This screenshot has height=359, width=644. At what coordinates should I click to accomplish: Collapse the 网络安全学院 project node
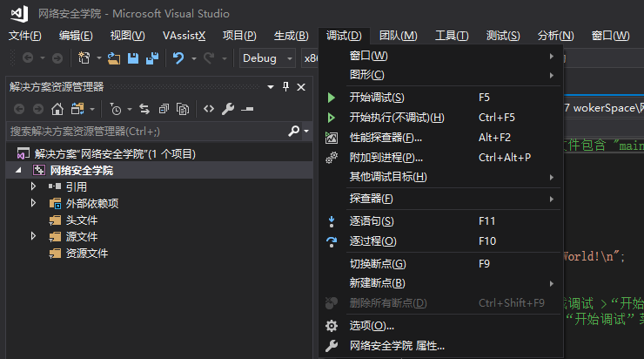pos(18,170)
